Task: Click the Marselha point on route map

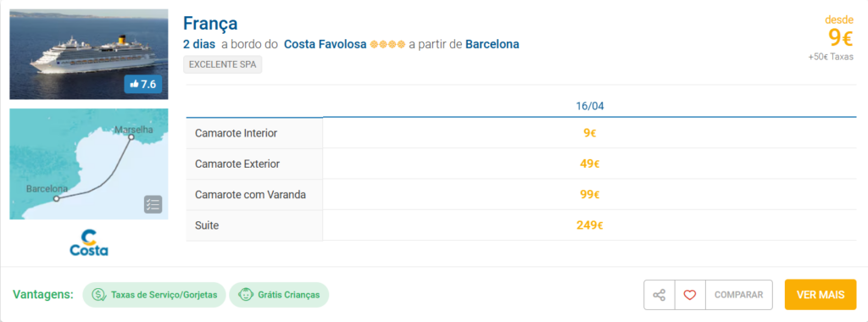Action: coord(131,136)
